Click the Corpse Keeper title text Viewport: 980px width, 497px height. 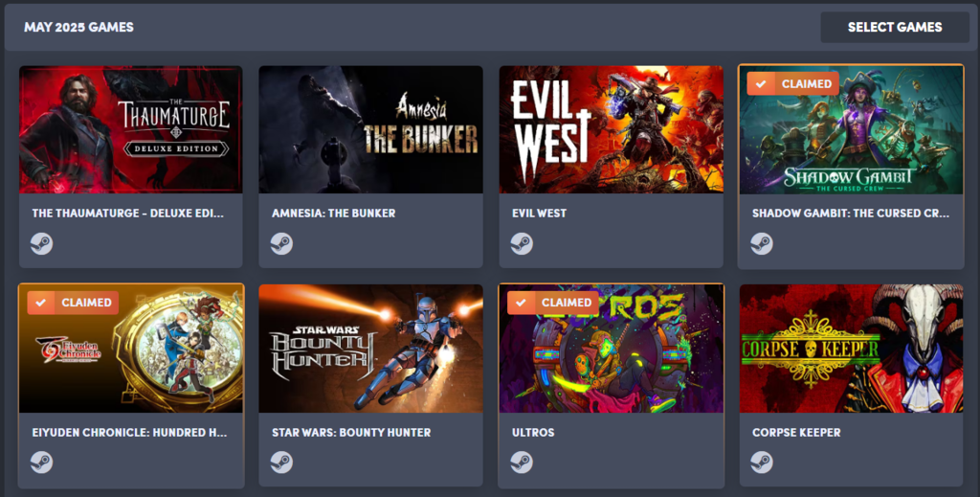point(796,432)
